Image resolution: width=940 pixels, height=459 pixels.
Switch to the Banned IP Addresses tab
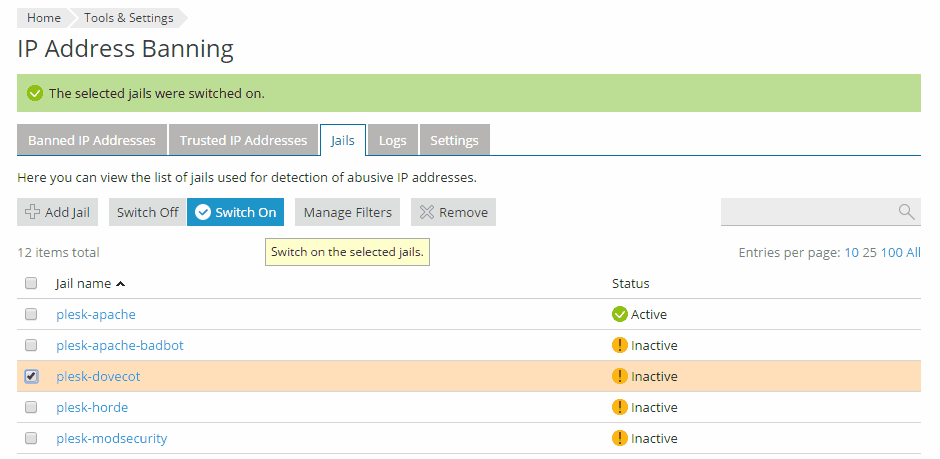click(x=92, y=140)
